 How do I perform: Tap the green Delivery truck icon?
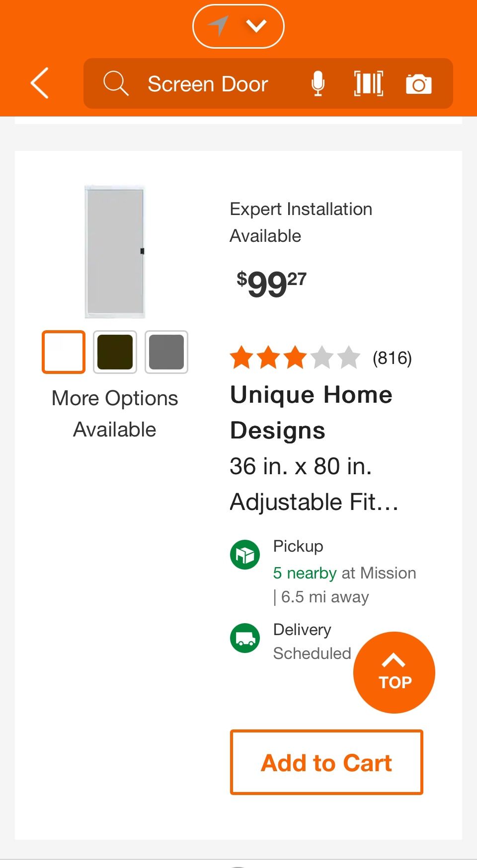pos(245,638)
